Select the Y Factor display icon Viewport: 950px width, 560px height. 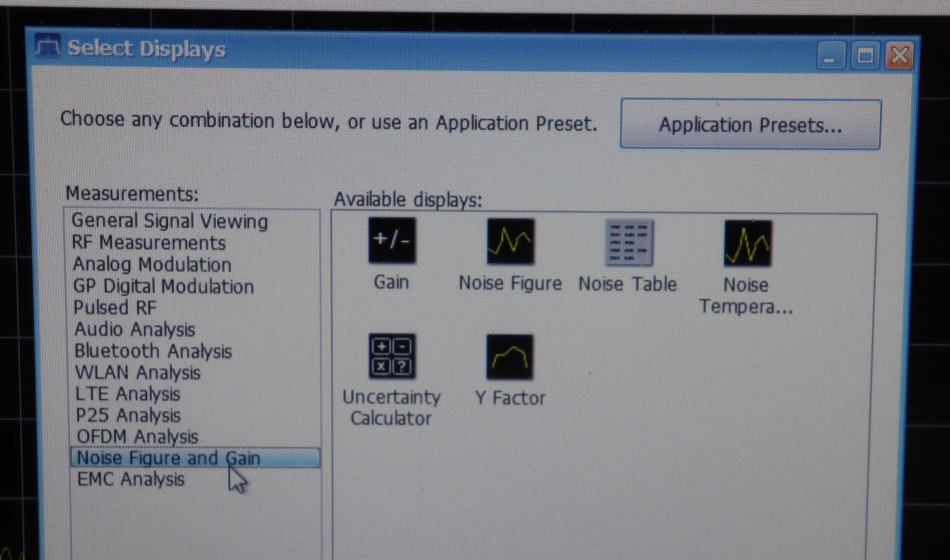(510, 357)
